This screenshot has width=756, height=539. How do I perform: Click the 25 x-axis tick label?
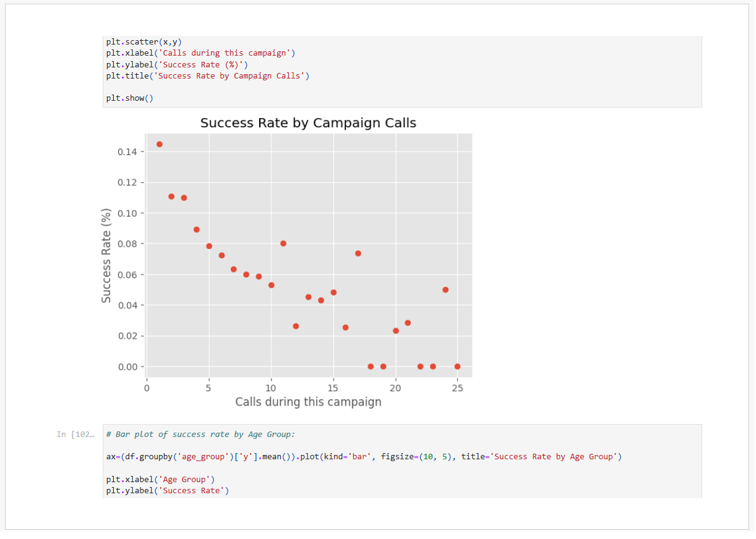pyautogui.click(x=458, y=388)
